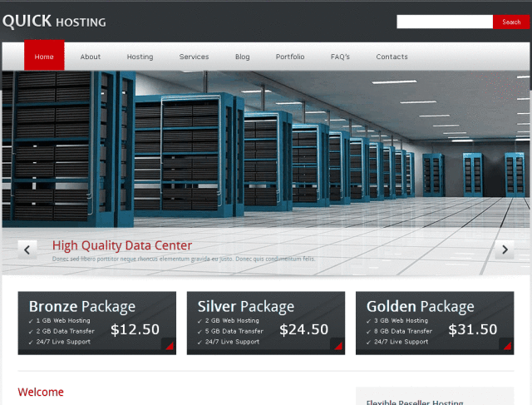
Task: Open the FAQ's page
Action: pyautogui.click(x=340, y=57)
